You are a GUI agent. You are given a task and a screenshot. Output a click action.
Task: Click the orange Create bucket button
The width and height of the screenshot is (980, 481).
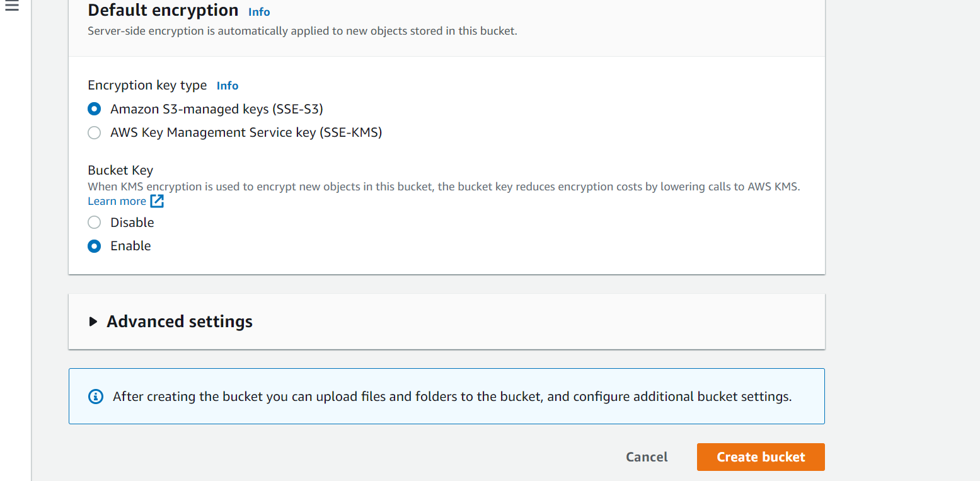(x=761, y=457)
